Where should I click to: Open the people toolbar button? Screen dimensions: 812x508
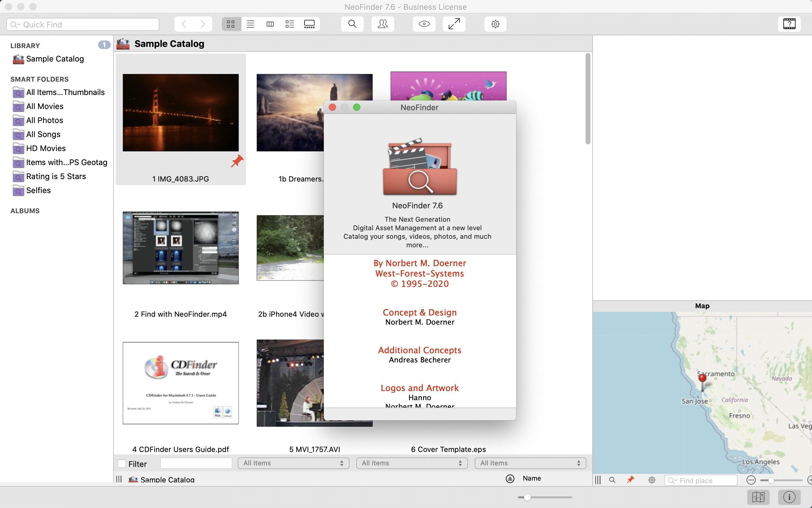383,24
